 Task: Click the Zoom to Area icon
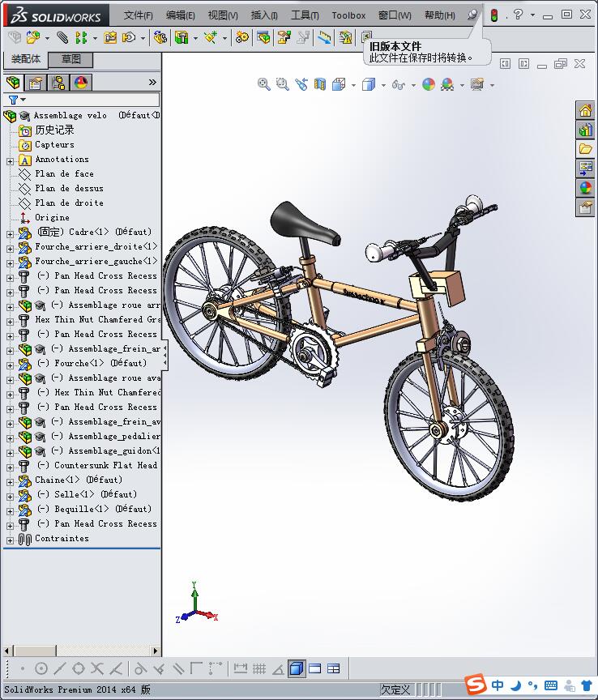tap(282, 84)
